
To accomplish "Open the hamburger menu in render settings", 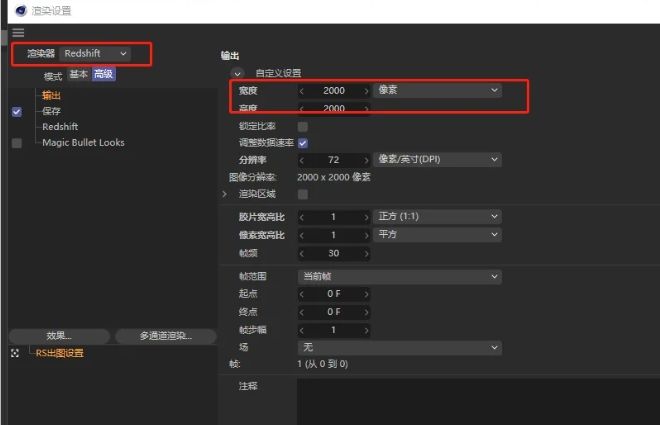I will click(18, 33).
